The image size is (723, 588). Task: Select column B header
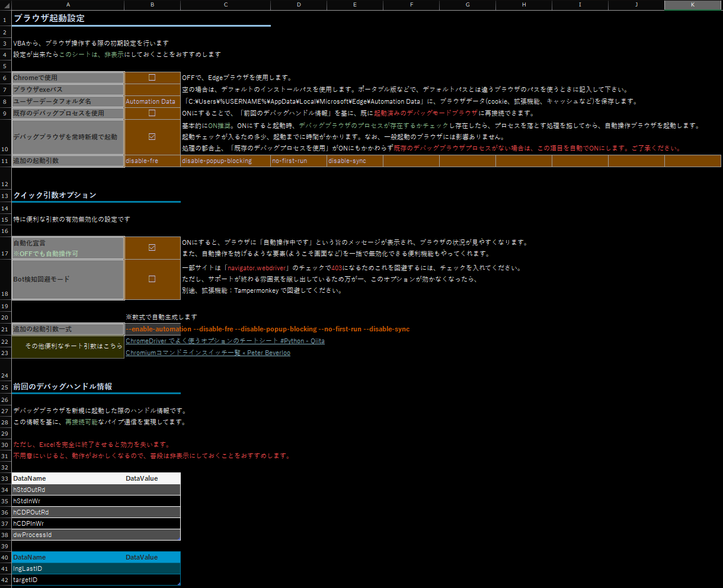(x=152, y=5)
